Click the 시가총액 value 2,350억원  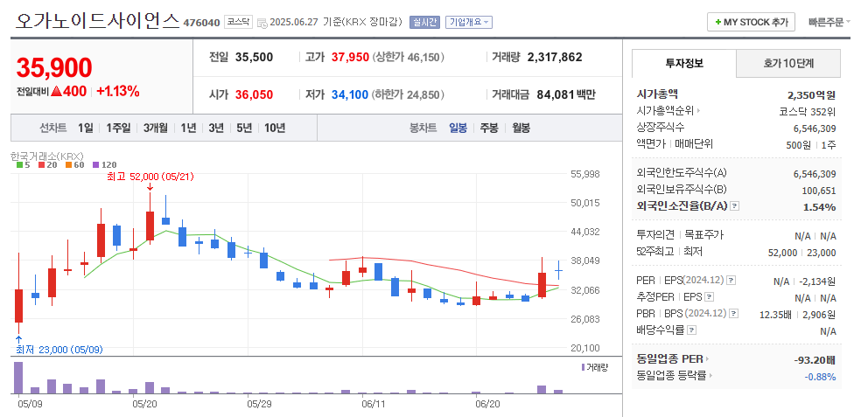(811, 94)
